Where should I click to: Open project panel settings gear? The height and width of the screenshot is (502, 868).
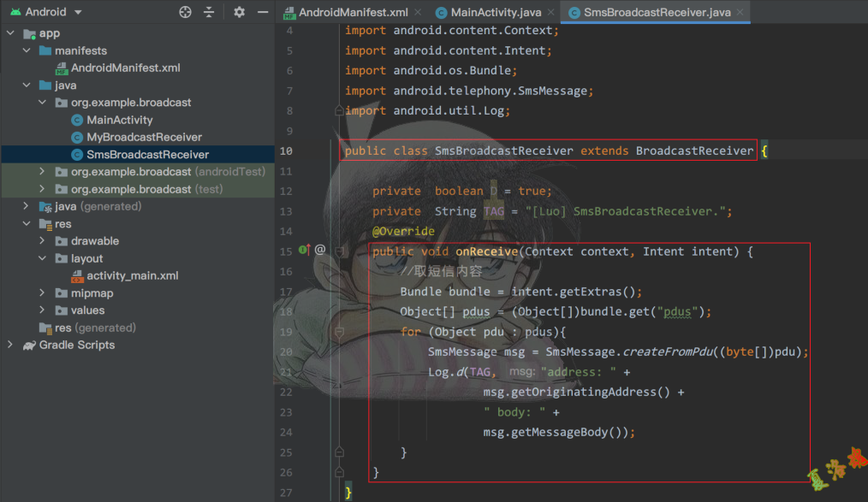point(240,12)
